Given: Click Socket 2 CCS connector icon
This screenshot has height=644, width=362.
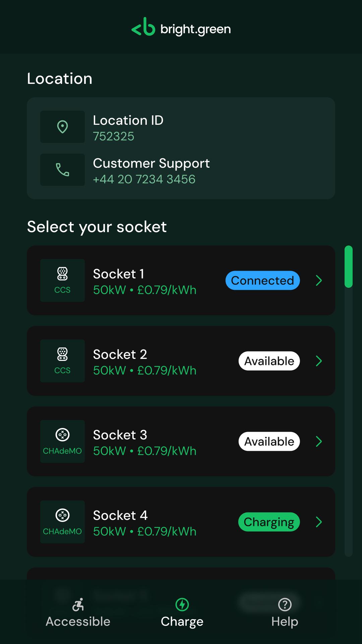Looking at the screenshot, I should coord(62,354).
